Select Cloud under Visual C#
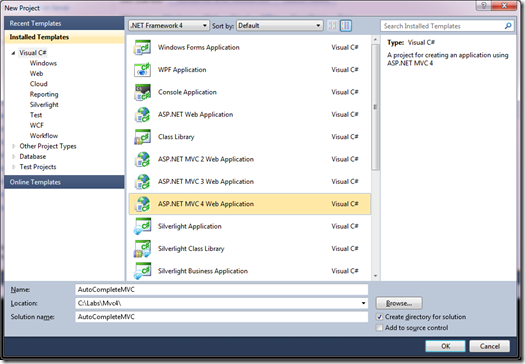The image size is (525, 364). point(39,84)
